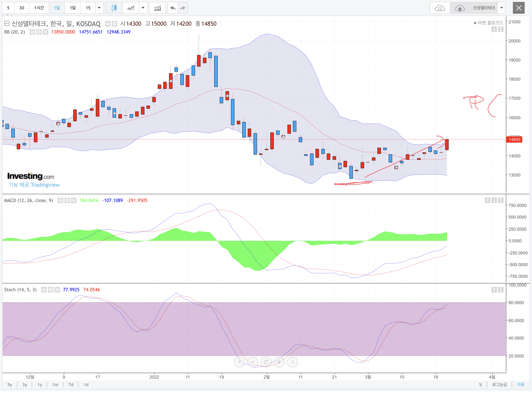Toggle log scale (로그눈금) option
This screenshot has width=532, height=399.
499,385
